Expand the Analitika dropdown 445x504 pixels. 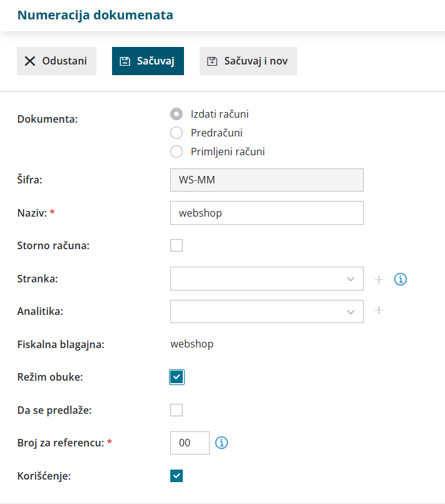click(267, 311)
